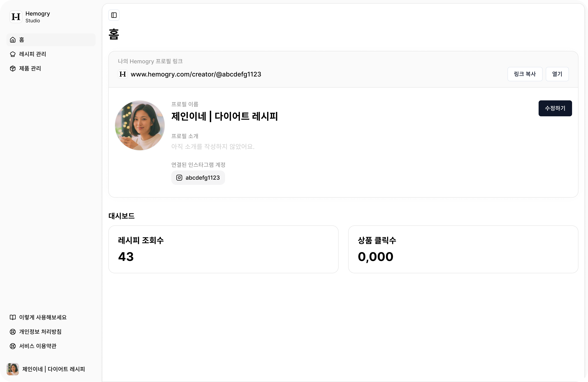Click the 수정하기 edit profile button
Viewport: 588px width, 382px height.
(x=555, y=108)
